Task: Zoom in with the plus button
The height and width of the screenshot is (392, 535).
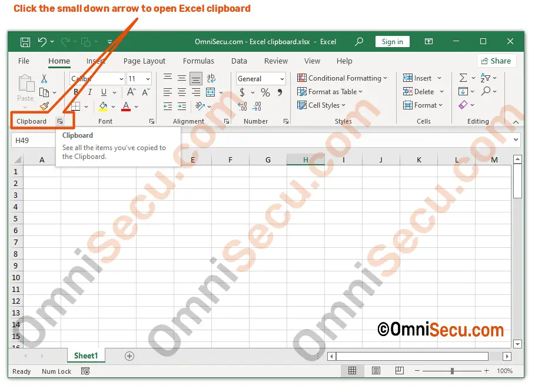Action: (x=487, y=371)
